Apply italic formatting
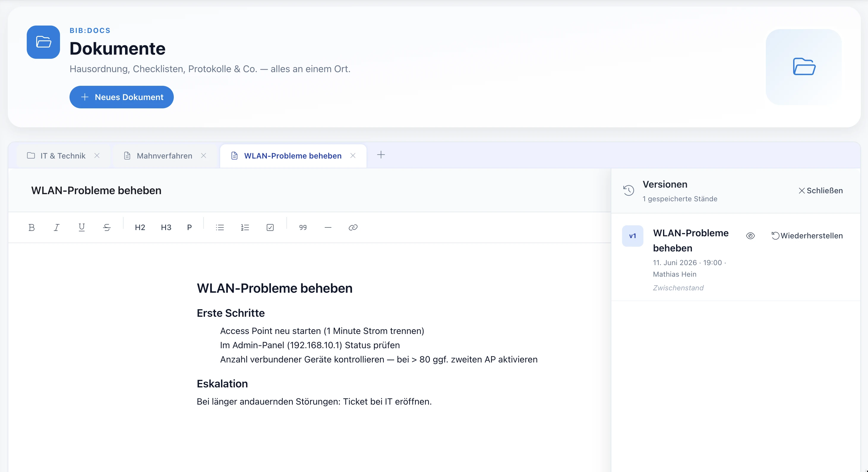The width and height of the screenshot is (868, 472). (x=57, y=228)
